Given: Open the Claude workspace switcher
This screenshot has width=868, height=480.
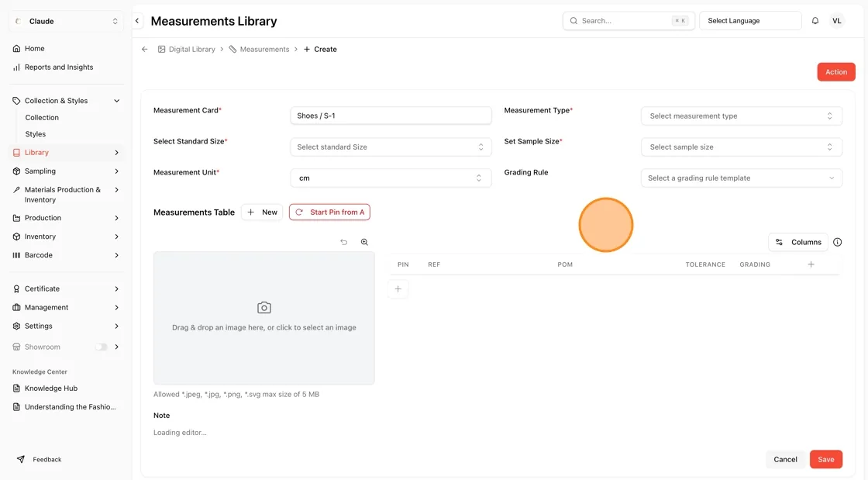Looking at the screenshot, I should tap(66, 21).
